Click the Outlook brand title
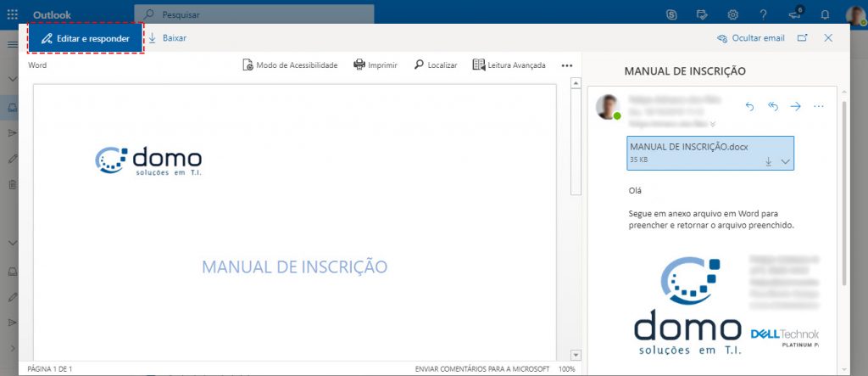This screenshot has width=868, height=376. pos(52,15)
